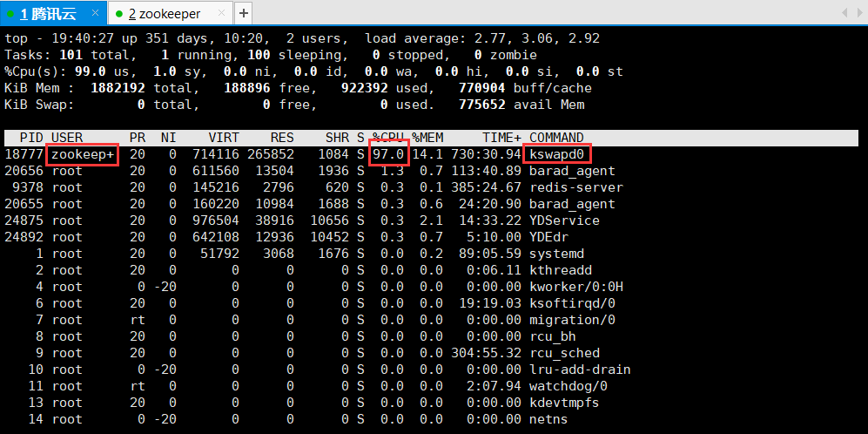Click PID 9378 in the process list
Viewport: 868px width, 434px height.
click(28, 187)
